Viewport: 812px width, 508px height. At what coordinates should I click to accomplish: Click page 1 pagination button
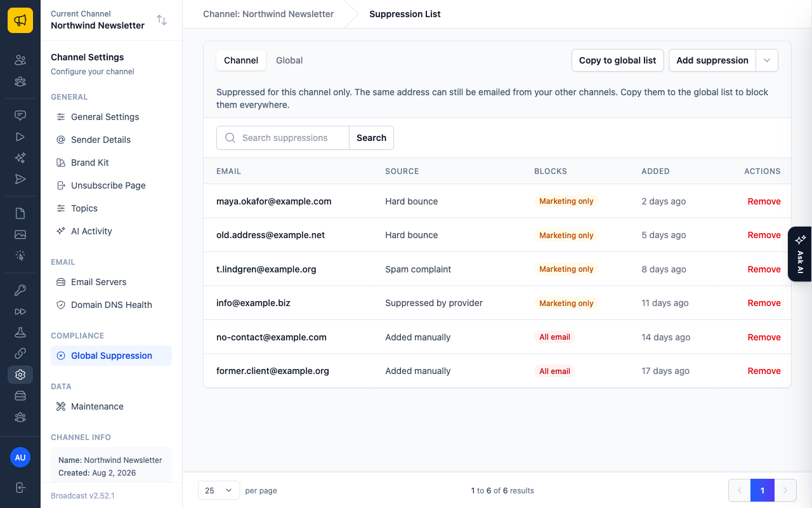click(763, 490)
